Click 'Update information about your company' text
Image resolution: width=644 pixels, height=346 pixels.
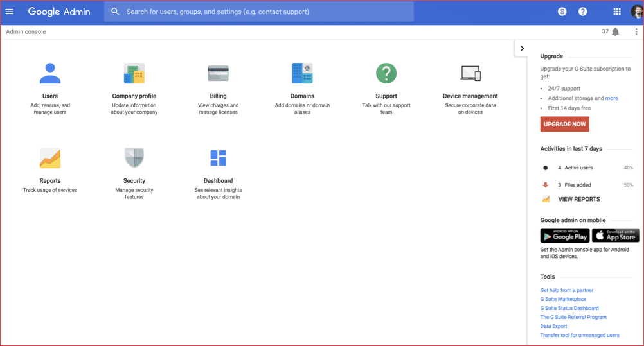(x=134, y=108)
